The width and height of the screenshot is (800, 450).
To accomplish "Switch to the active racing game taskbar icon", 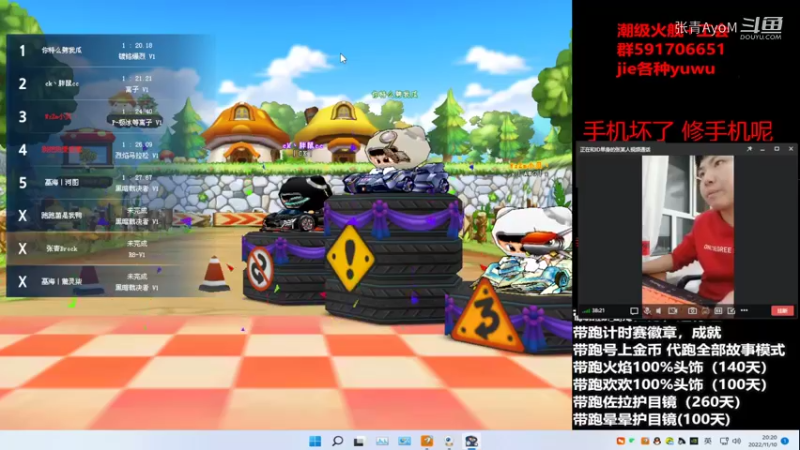I will tap(471, 441).
